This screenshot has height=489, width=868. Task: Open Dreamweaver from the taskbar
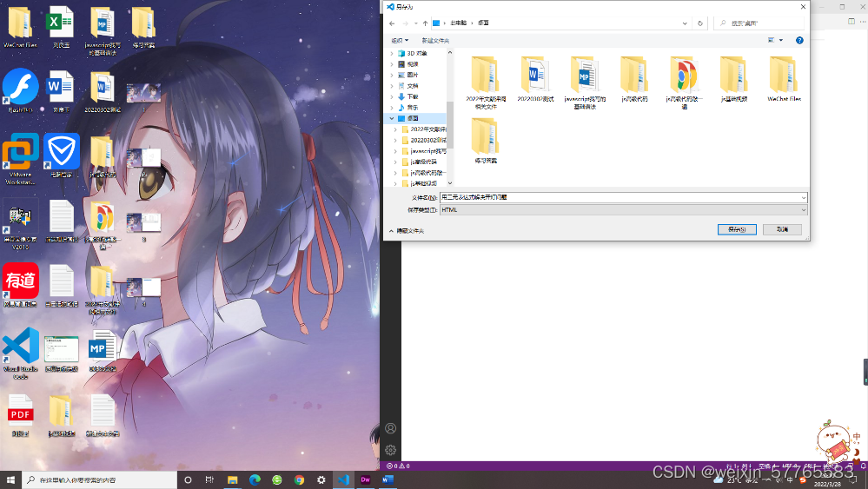(365, 479)
